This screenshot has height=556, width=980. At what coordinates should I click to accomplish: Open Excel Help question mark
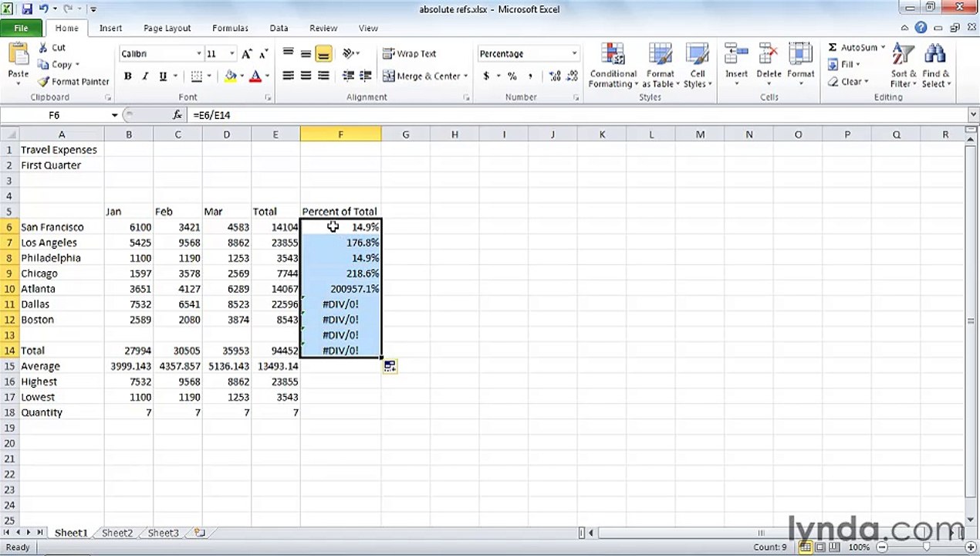point(921,28)
